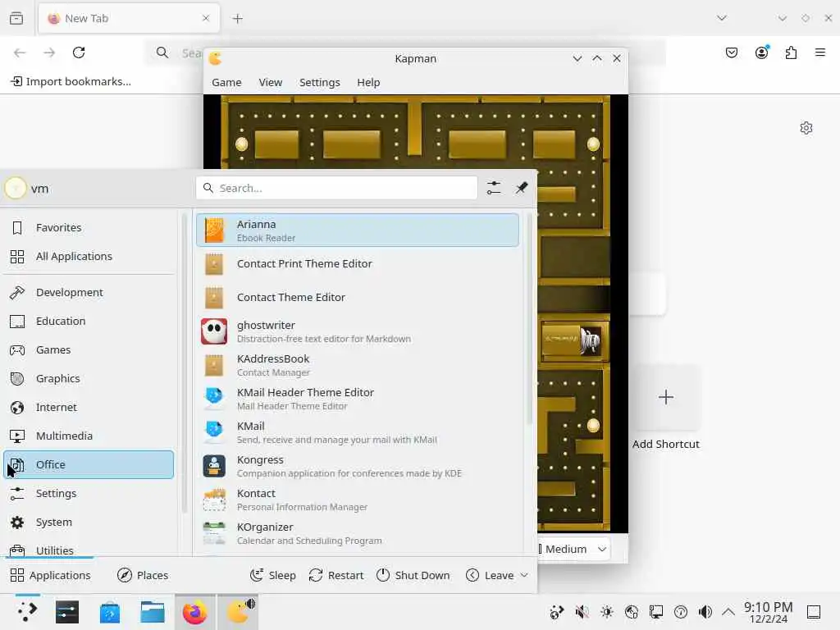Open Kapman Settings menu
Screen dimensions: 840x630
(320, 83)
